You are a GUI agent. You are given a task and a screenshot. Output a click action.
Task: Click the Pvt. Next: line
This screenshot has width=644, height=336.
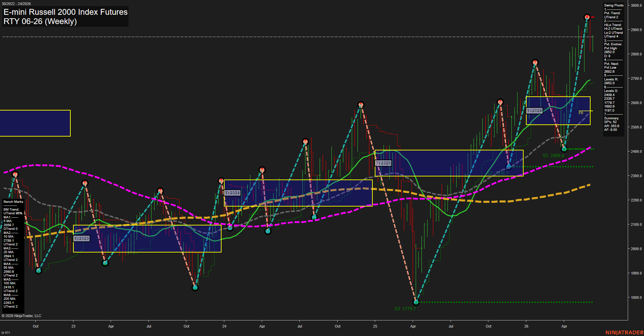point(611,64)
